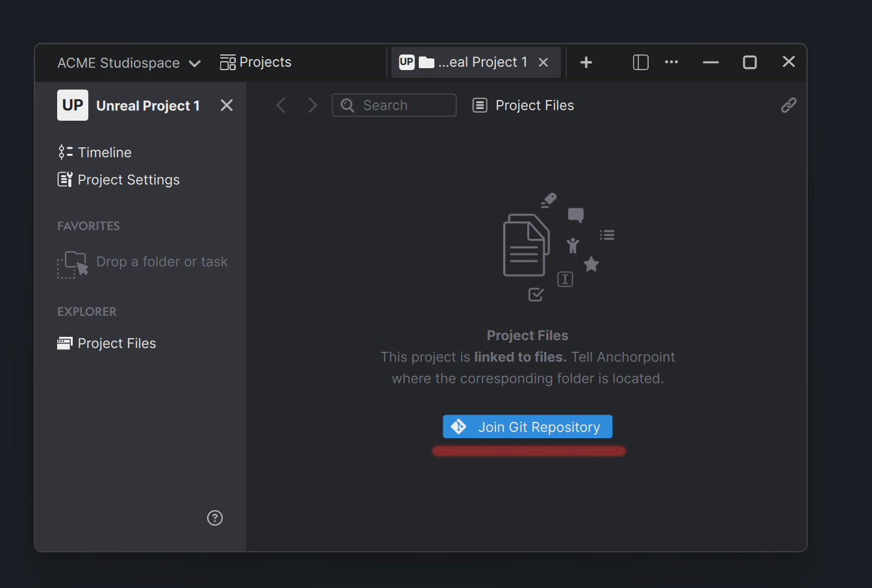Close the Unreal Project 1 sidebar panel

click(226, 104)
